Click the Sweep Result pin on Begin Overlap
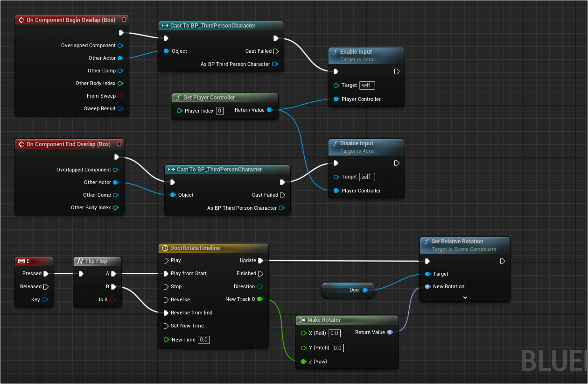Image resolution: width=588 pixels, height=384 pixels. coord(120,109)
